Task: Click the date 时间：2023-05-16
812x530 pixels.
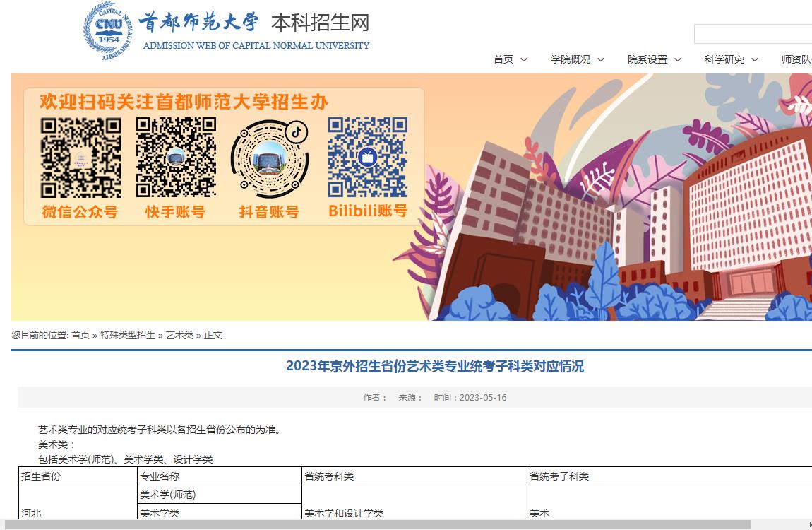Action: pyautogui.click(x=470, y=397)
